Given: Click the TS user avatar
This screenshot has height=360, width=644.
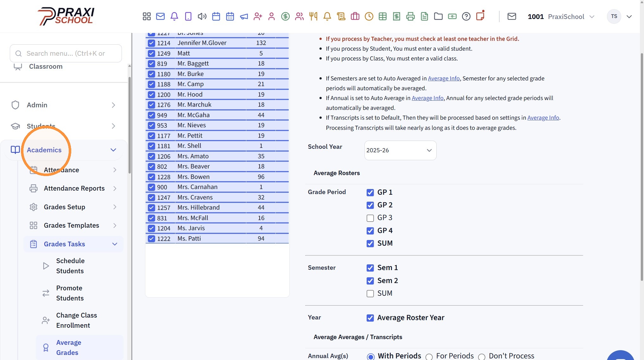Looking at the screenshot, I should 614,16.
